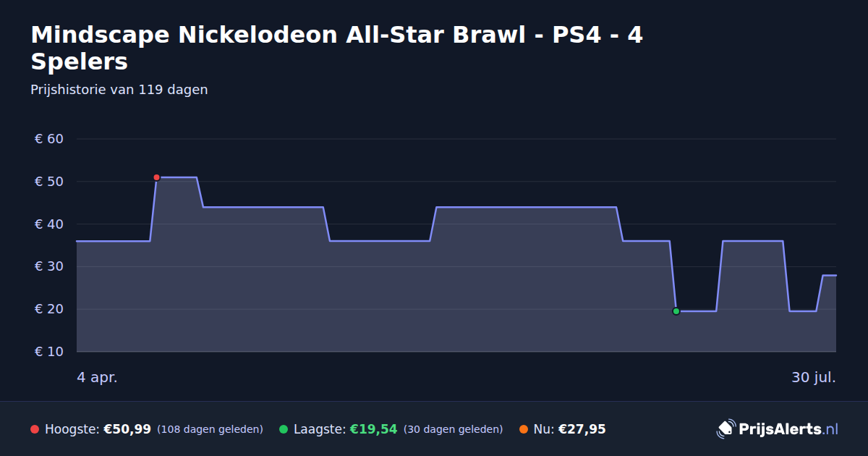Screen dimensions: 868x456
Task: Click the 30 jul. end date label
Action: (x=814, y=377)
